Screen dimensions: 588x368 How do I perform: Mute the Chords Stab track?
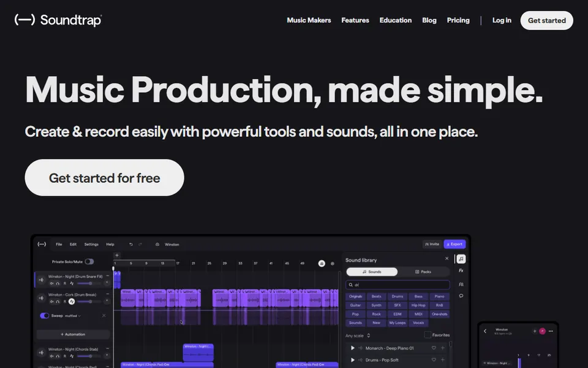[x=51, y=356]
